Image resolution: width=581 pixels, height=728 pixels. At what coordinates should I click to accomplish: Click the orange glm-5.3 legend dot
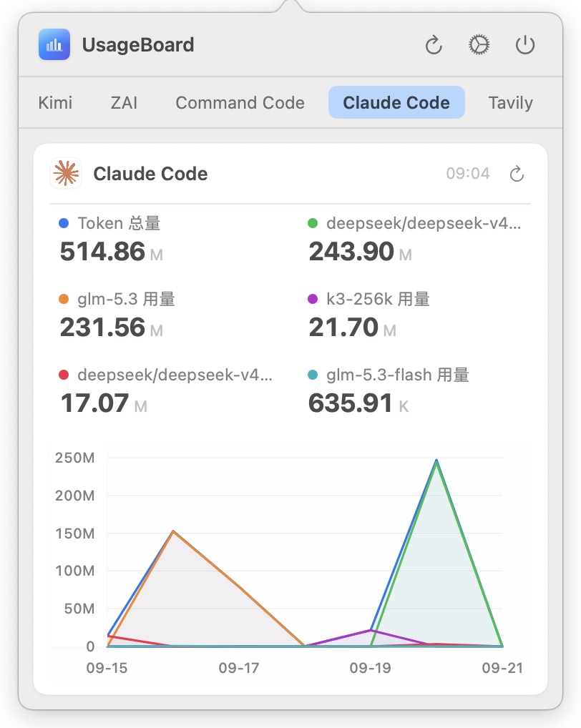[x=64, y=299]
